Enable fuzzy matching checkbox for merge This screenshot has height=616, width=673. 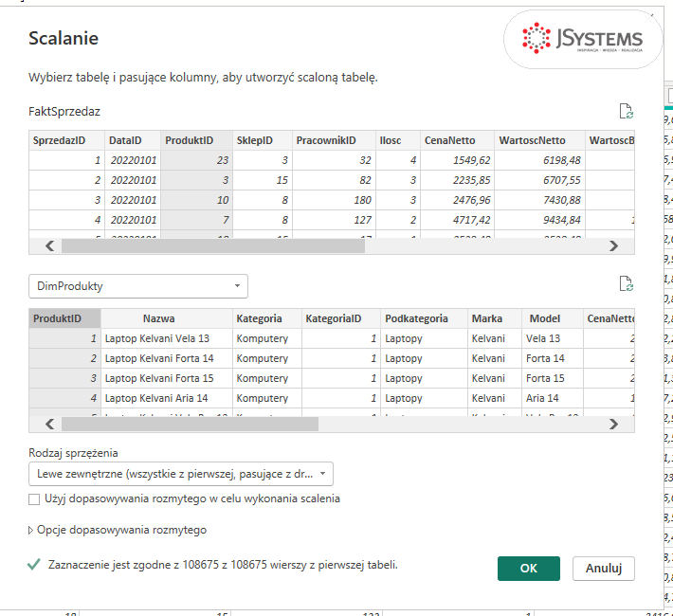(34, 499)
